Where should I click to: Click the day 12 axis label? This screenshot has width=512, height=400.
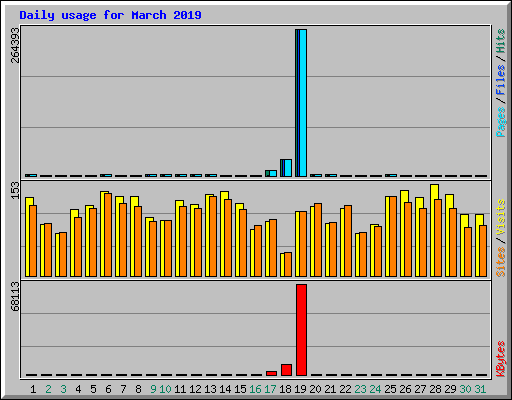(195, 389)
